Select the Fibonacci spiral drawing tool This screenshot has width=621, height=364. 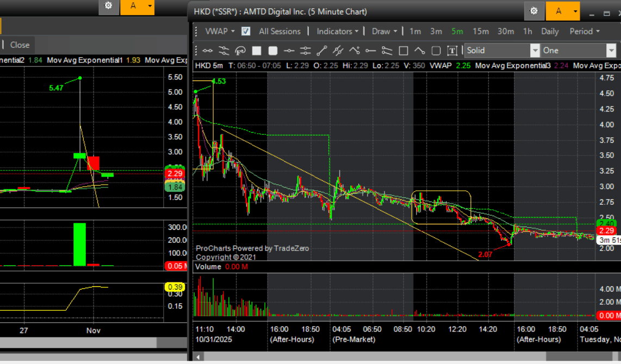(x=240, y=51)
